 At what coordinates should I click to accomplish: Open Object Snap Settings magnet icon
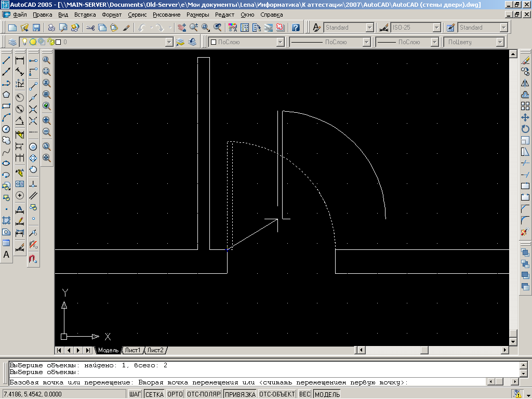[x=33, y=259]
